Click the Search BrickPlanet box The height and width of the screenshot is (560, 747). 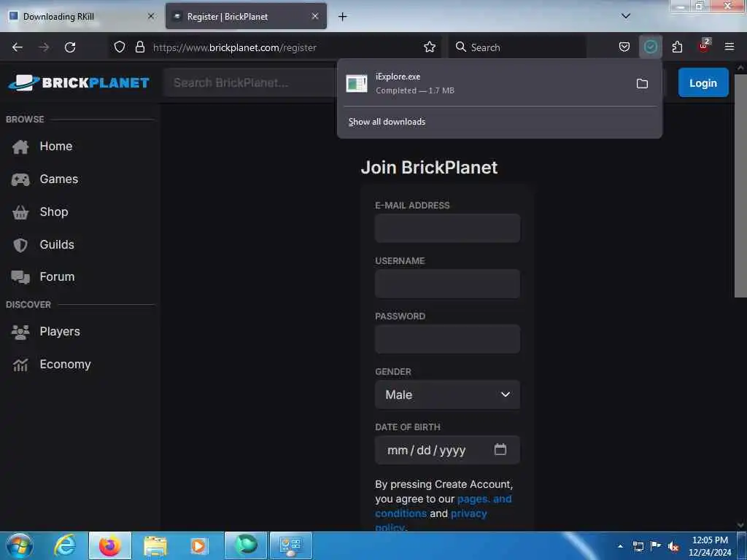[x=250, y=83]
